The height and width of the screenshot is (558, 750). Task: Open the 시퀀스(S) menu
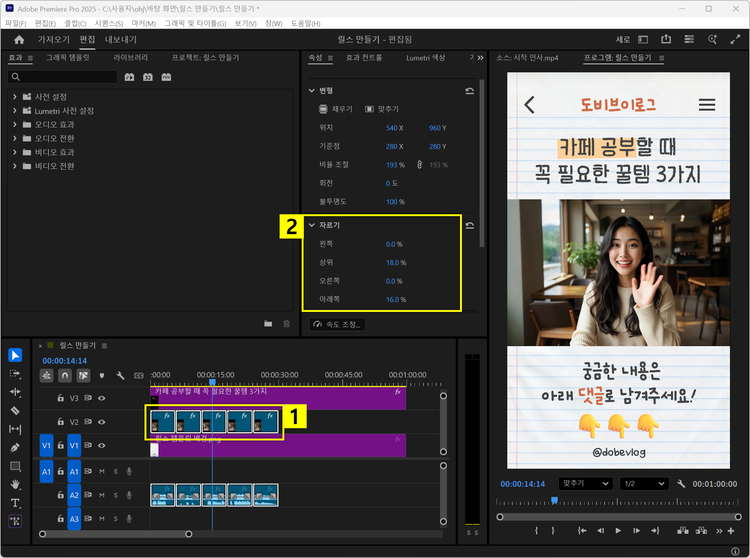pos(109,23)
